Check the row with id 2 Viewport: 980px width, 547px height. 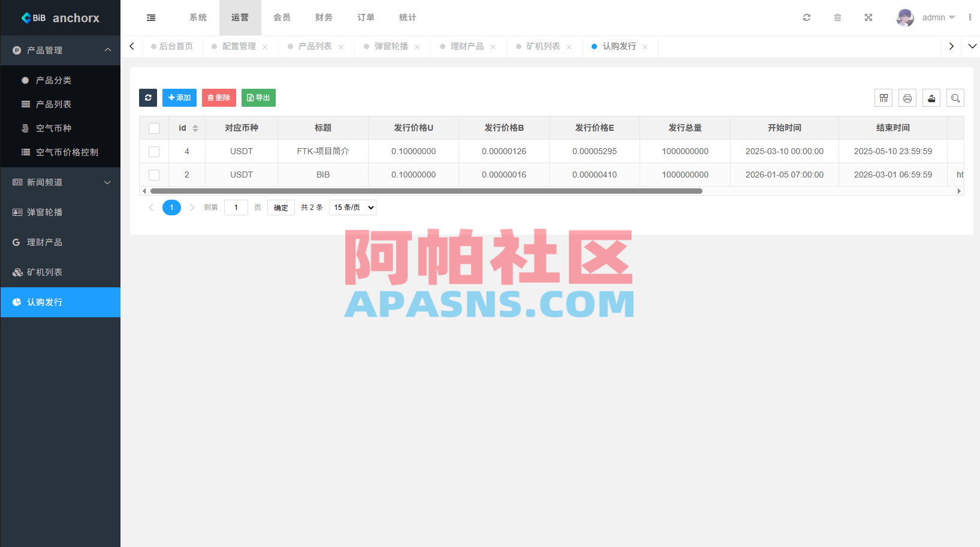tap(154, 175)
